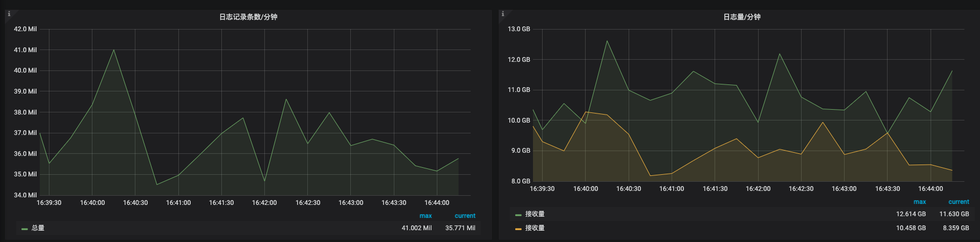Sort left panel legend by max header
This screenshot has height=242, width=980.
tap(426, 216)
